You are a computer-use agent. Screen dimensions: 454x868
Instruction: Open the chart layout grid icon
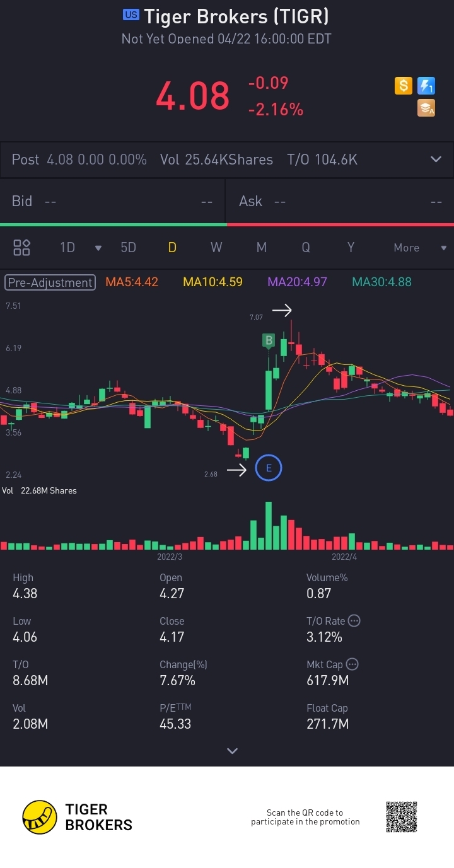pos(22,247)
